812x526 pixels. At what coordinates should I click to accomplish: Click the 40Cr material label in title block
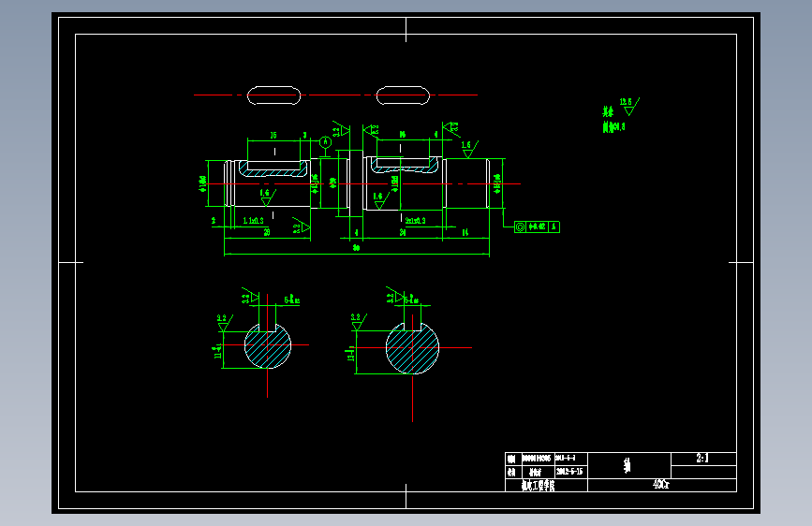pyautogui.click(x=661, y=485)
